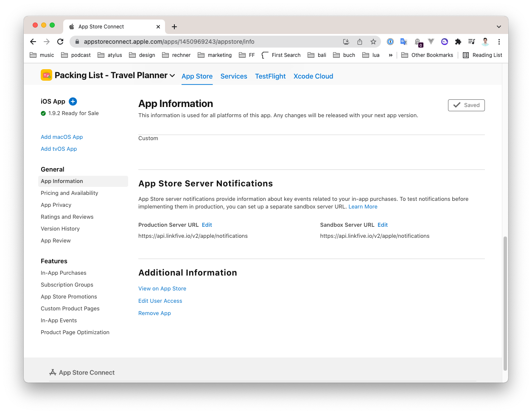Select App Information in sidebar
This screenshot has width=532, height=414.
pyautogui.click(x=83, y=181)
